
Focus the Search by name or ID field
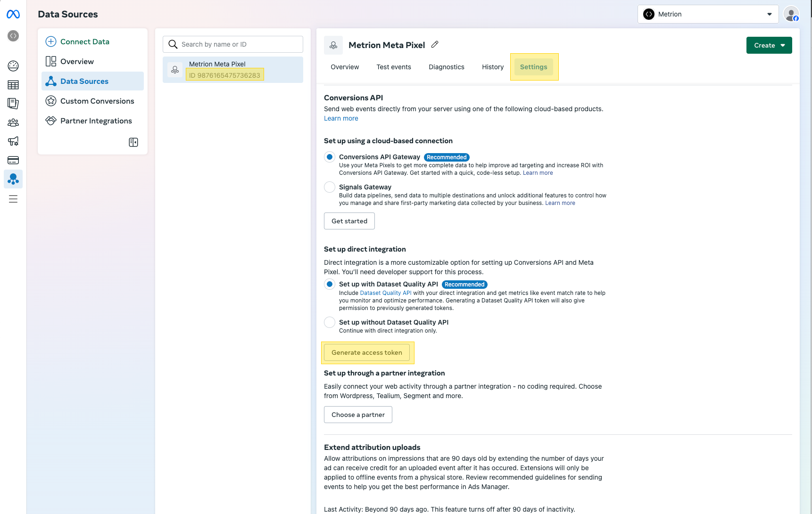(x=233, y=44)
